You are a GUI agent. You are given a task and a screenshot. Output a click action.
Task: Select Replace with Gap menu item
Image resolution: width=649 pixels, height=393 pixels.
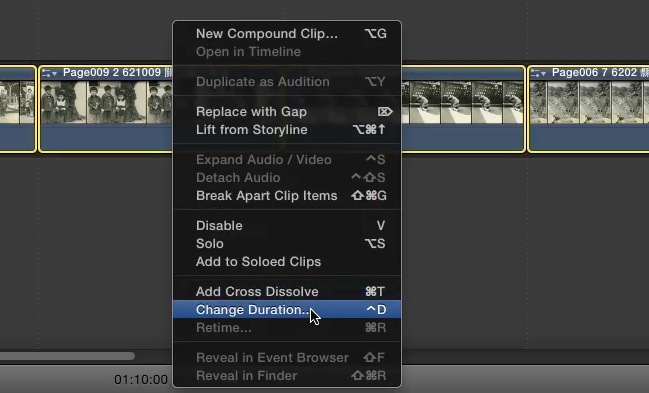[x=287, y=111]
